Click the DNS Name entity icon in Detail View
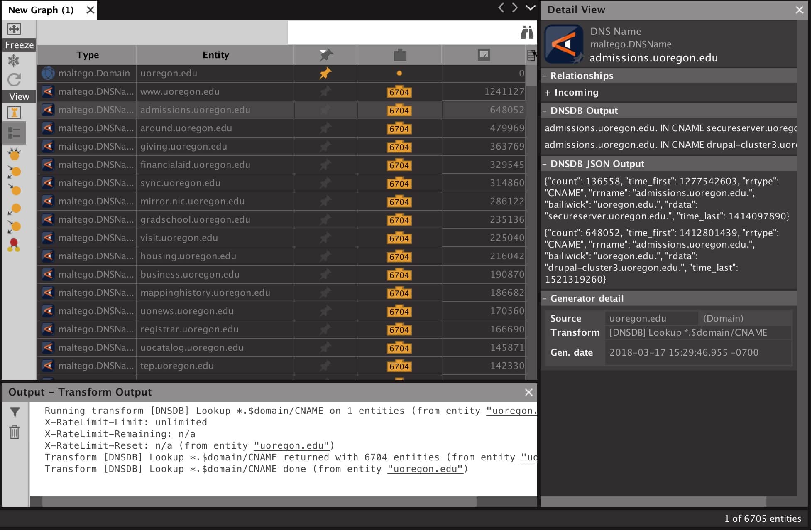Screen dimensions: 812x531 564,44
